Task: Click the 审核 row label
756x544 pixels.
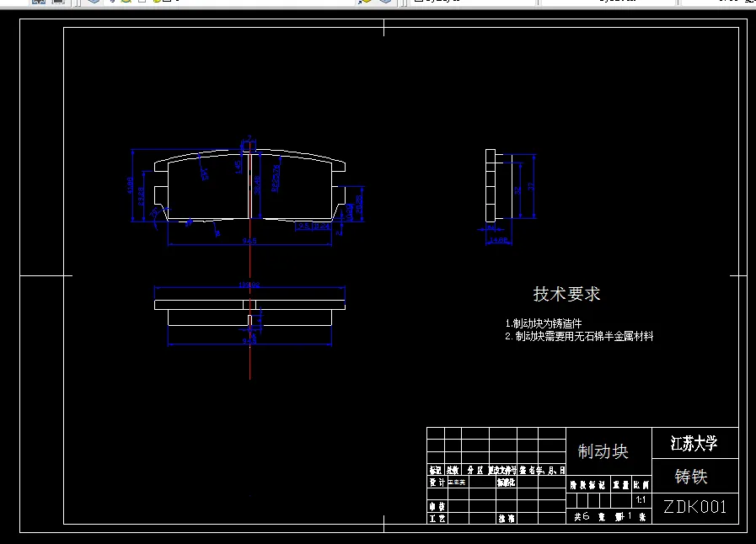Action: click(x=437, y=506)
